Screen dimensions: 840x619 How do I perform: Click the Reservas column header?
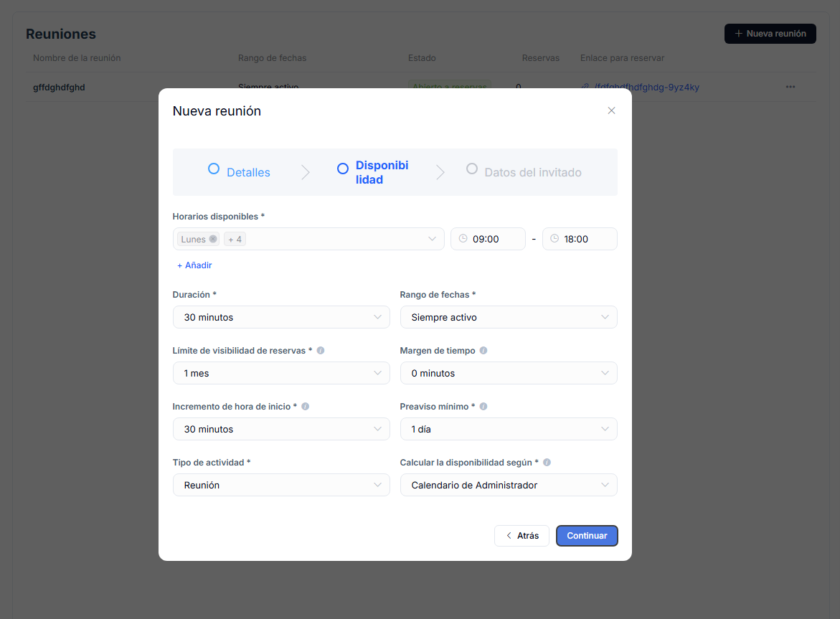point(541,58)
